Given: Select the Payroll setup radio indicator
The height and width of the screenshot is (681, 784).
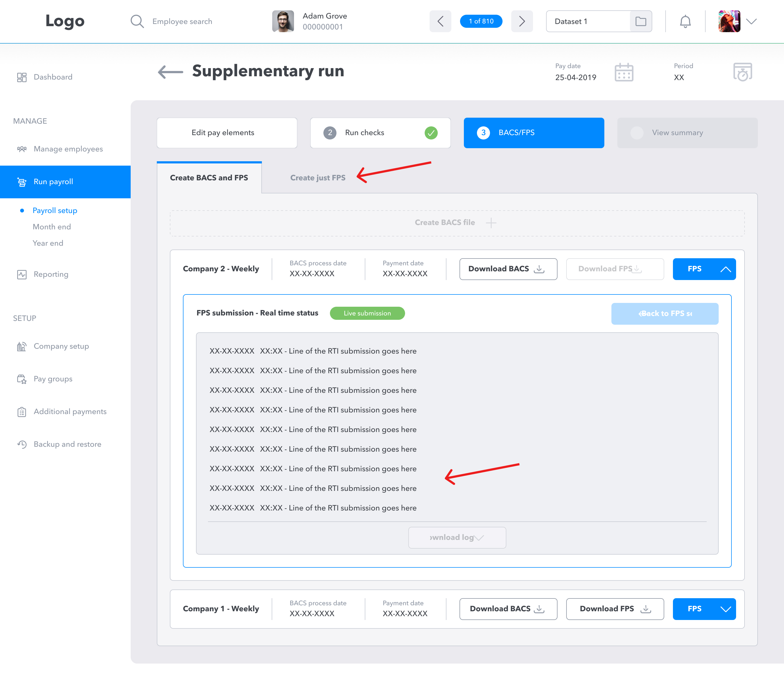Looking at the screenshot, I should [22, 210].
